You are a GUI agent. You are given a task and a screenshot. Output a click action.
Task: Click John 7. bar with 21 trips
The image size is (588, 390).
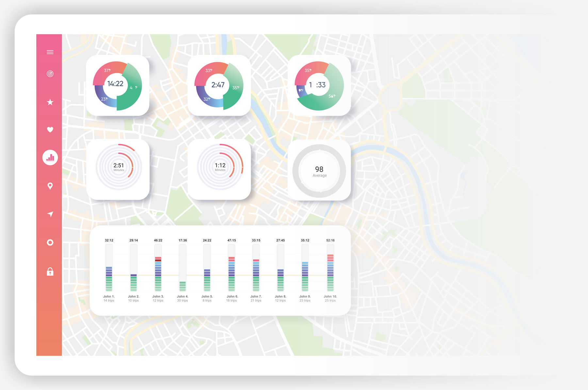(x=256, y=268)
